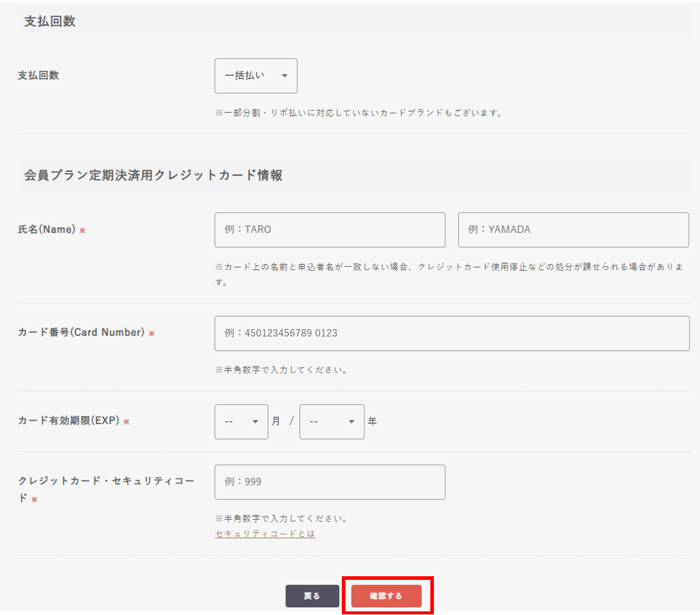Expand the expiry year dropdown
The width and height of the screenshot is (700, 615).
332,422
